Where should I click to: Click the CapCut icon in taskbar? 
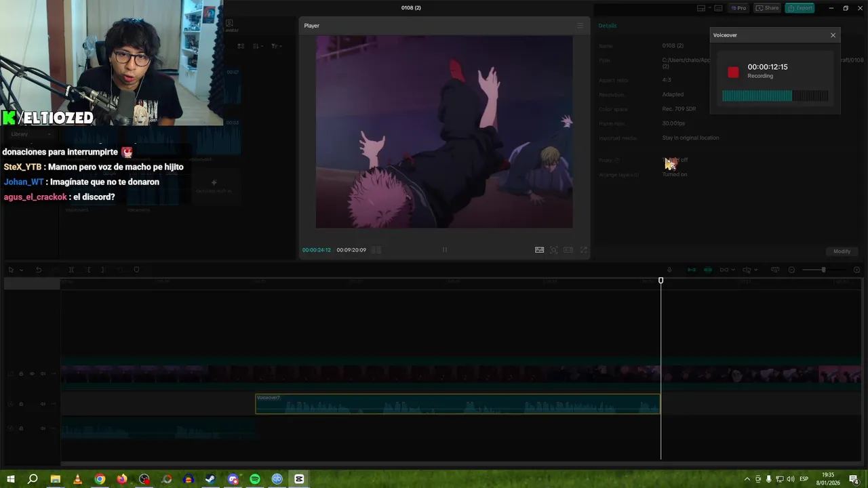click(299, 479)
